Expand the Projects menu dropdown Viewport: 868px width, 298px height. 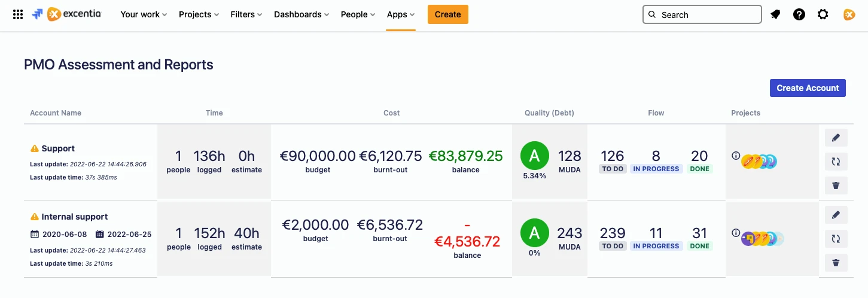pos(199,14)
